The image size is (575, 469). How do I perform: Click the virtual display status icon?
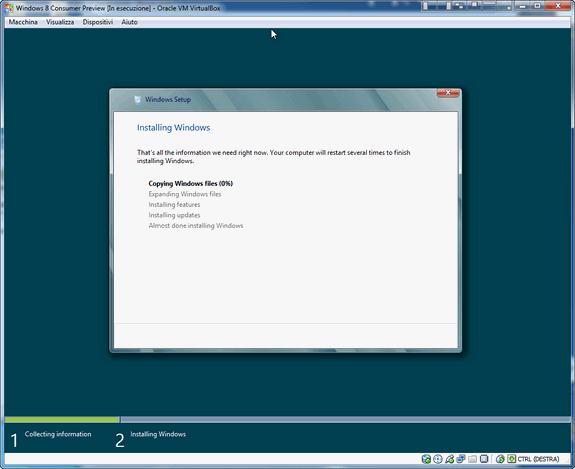point(484,459)
